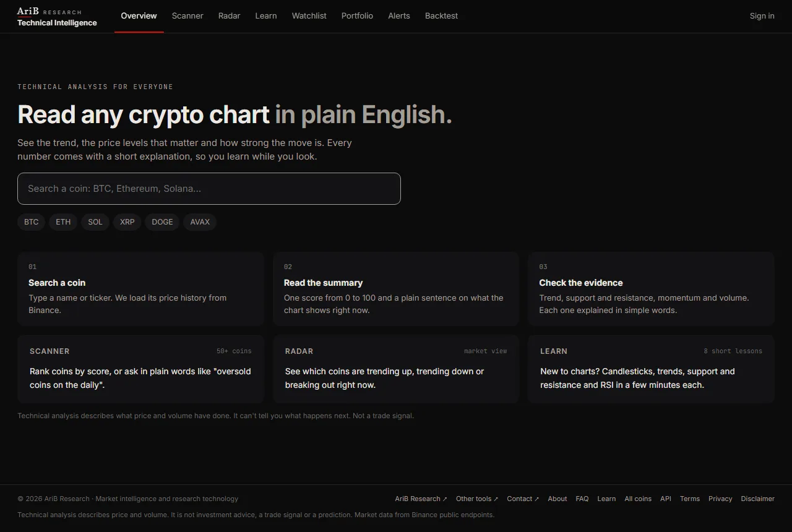
Task: Click the Learn link in the footer
Action: click(606, 499)
